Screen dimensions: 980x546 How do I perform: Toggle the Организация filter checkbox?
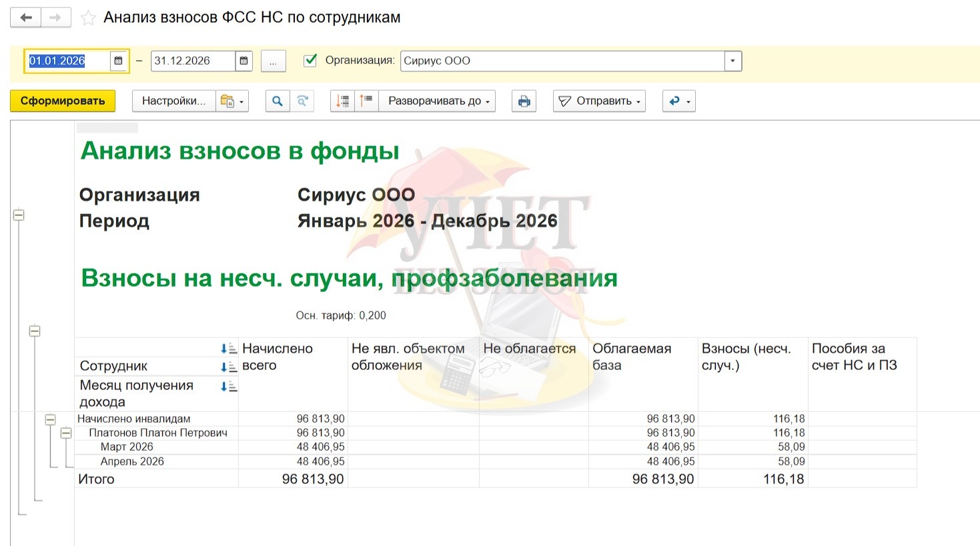[x=310, y=60]
